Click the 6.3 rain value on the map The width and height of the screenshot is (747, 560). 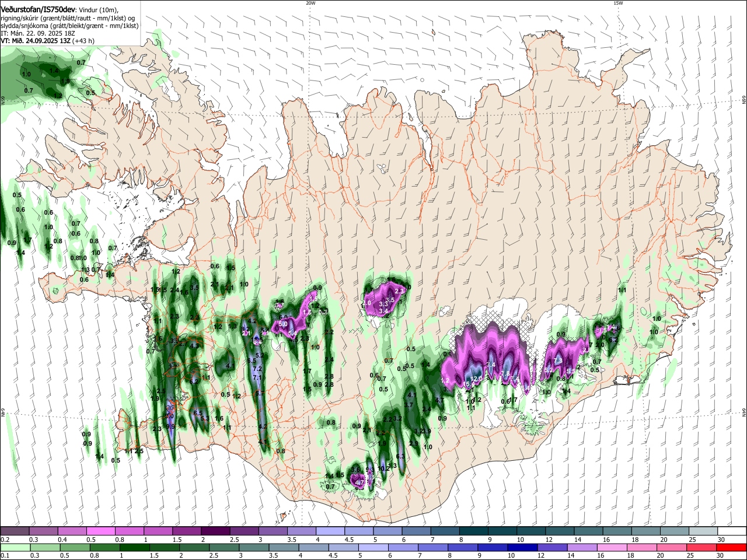coord(400,456)
